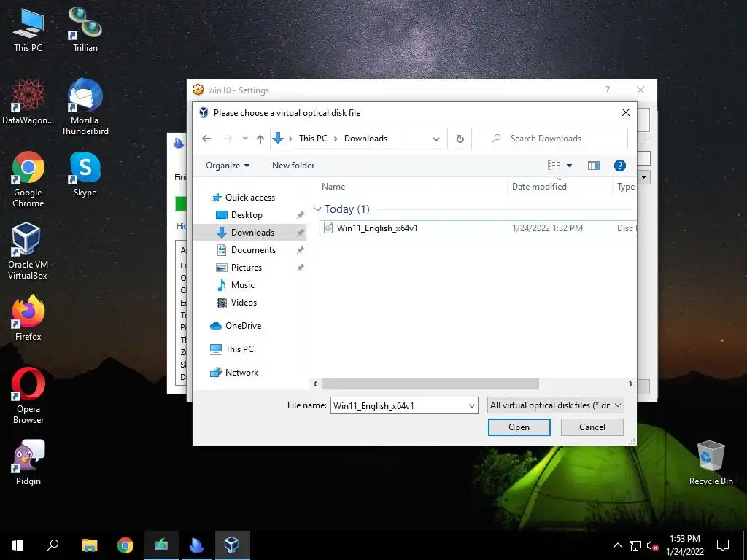
Task: Click This PC in the address breadcrumb
Action: tap(313, 139)
